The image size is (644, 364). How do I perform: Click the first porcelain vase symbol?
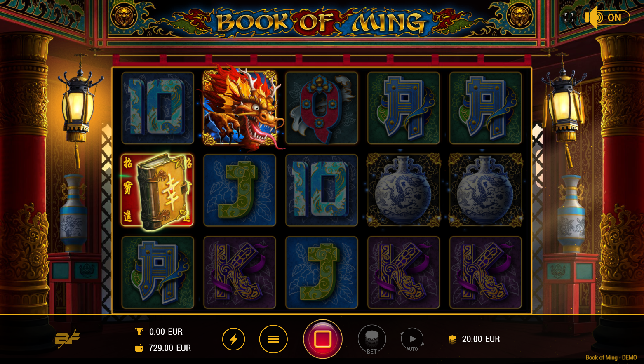(404, 190)
